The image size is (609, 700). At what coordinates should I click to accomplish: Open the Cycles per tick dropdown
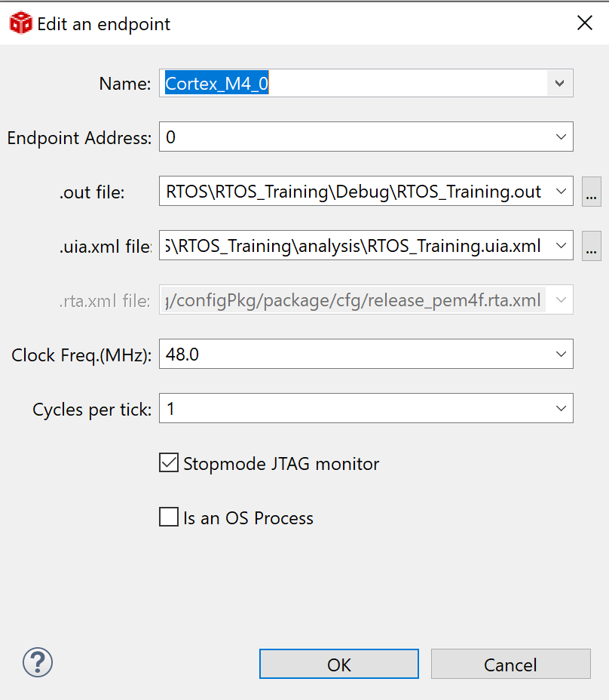point(561,409)
